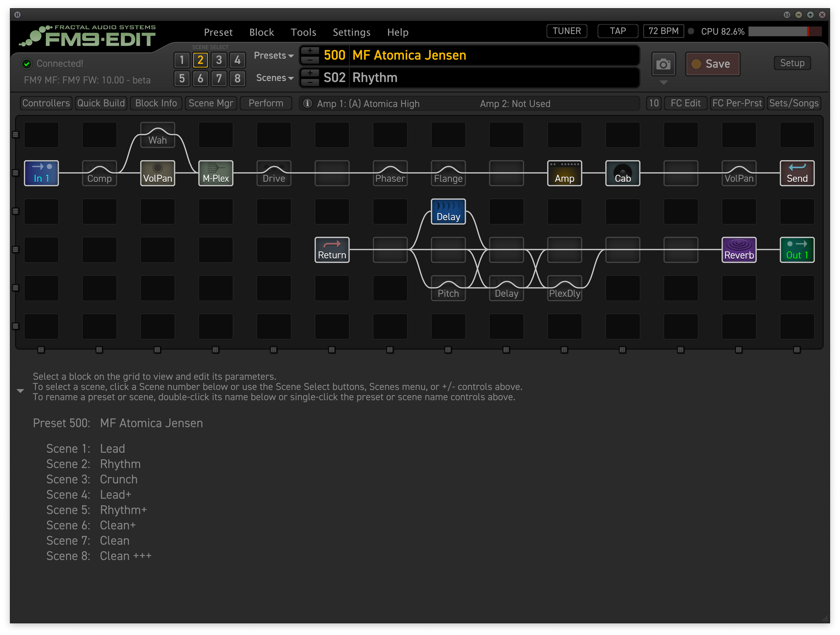The height and width of the screenshot is (635, 840).
Task: Select the blue Delay block
Action: point(448,211)
